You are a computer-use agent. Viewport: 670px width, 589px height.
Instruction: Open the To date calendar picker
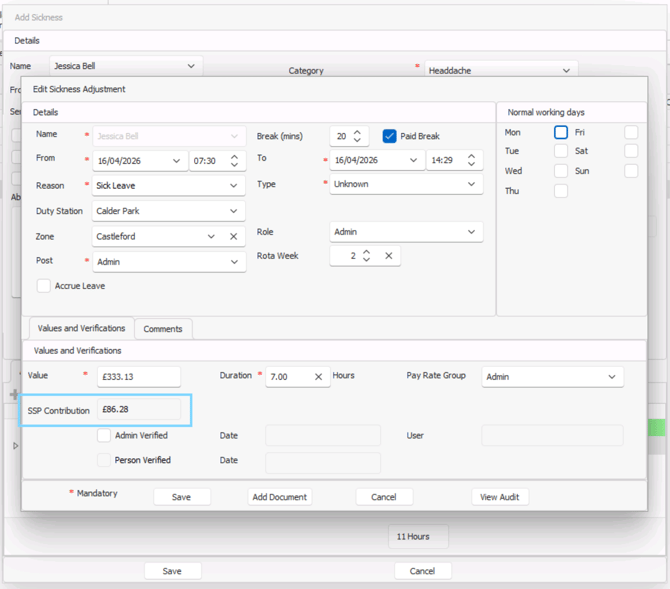(x=414, y=161)
